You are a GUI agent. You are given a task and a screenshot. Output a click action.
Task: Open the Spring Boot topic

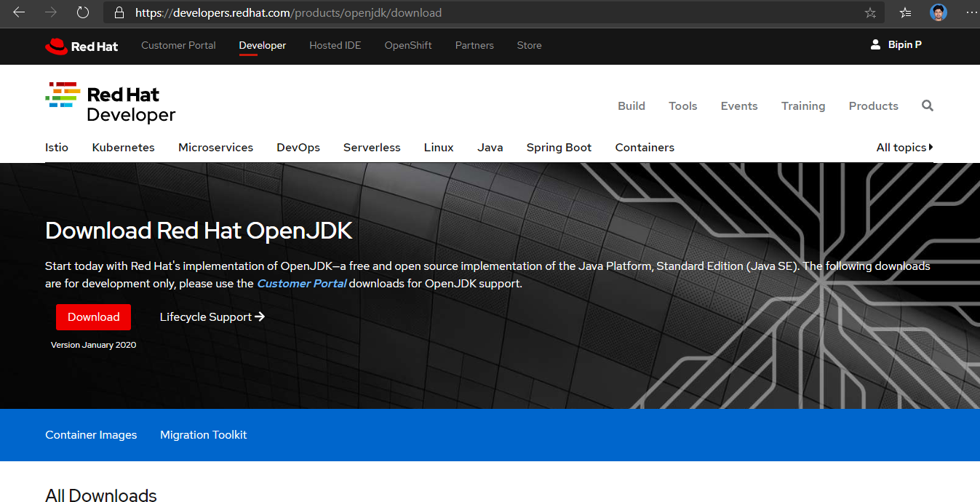(559, 147)
